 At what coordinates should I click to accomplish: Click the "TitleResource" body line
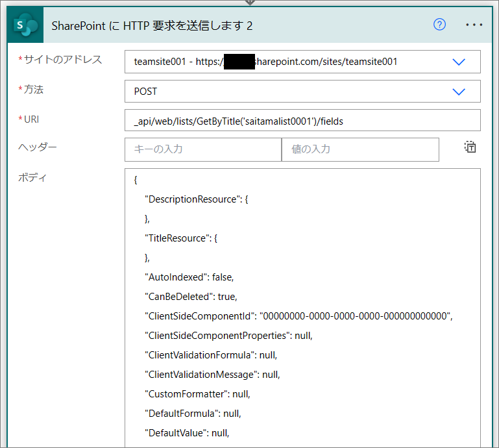click(181, 238)
